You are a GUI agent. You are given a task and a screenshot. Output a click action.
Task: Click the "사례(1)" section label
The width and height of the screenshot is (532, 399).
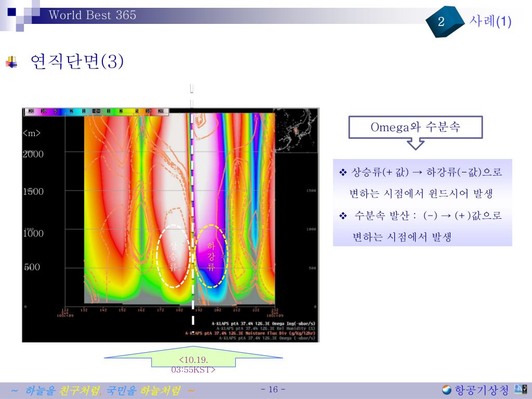490,21
